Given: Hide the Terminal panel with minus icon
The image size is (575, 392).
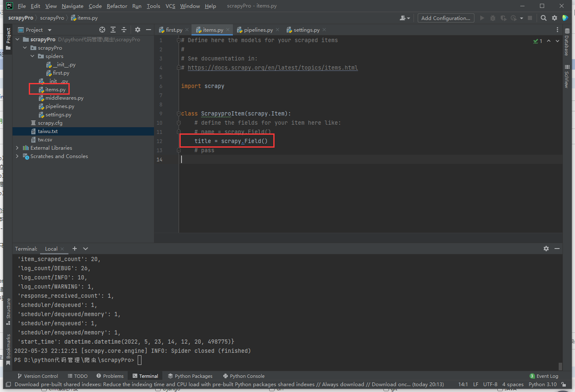Looking at the screenshot, I should 557,249.
